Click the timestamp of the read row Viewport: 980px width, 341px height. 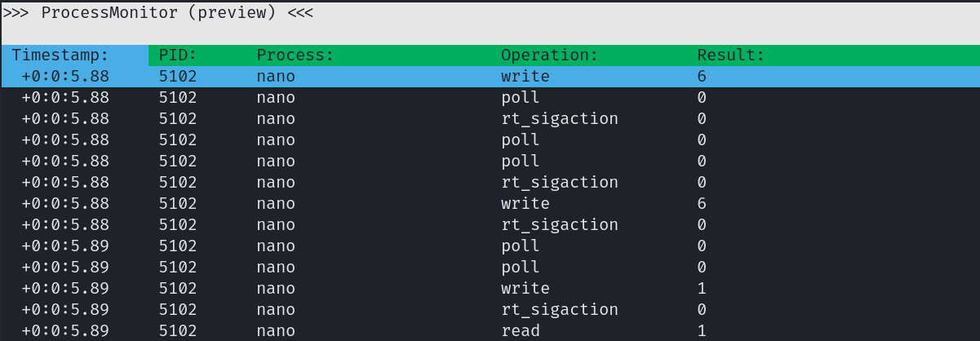65,331
